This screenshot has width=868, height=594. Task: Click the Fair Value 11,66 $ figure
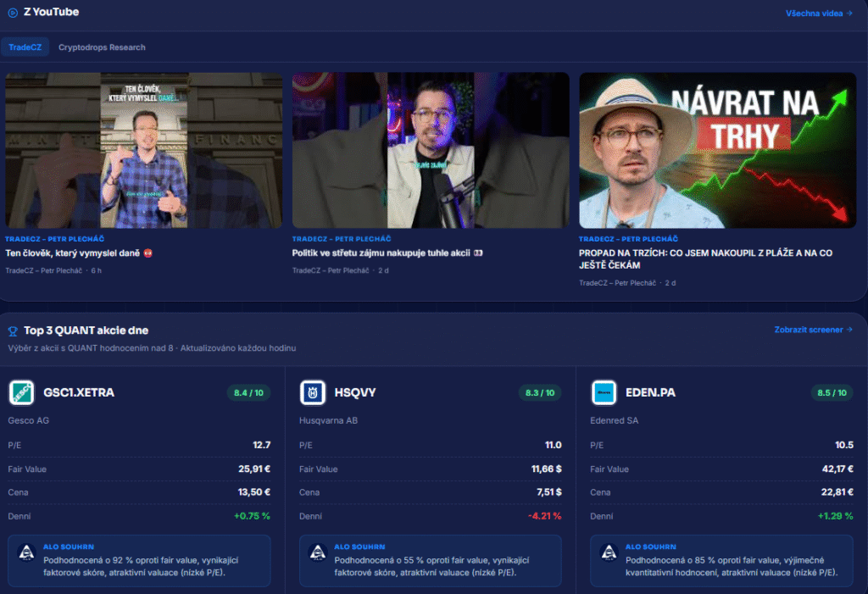click(x=547, y=469)
